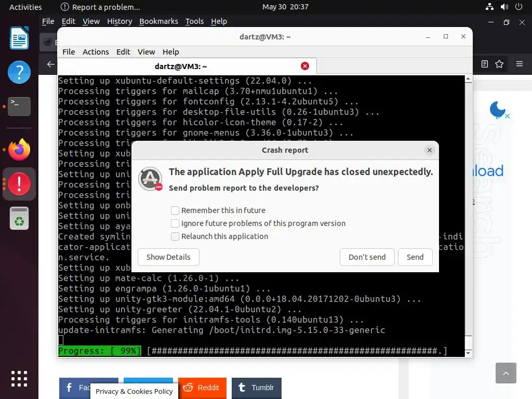Click Activities in top bar

(x=25, y=7)
